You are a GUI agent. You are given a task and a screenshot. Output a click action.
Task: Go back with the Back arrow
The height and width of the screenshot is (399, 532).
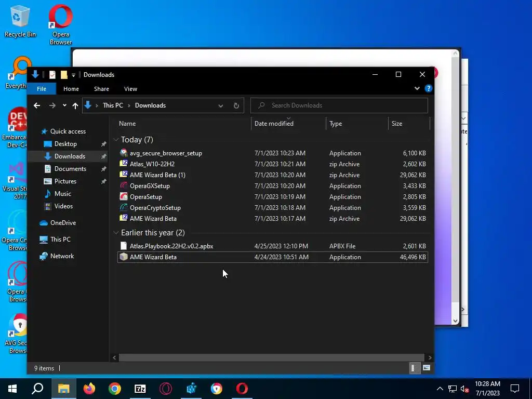(37, 105)
